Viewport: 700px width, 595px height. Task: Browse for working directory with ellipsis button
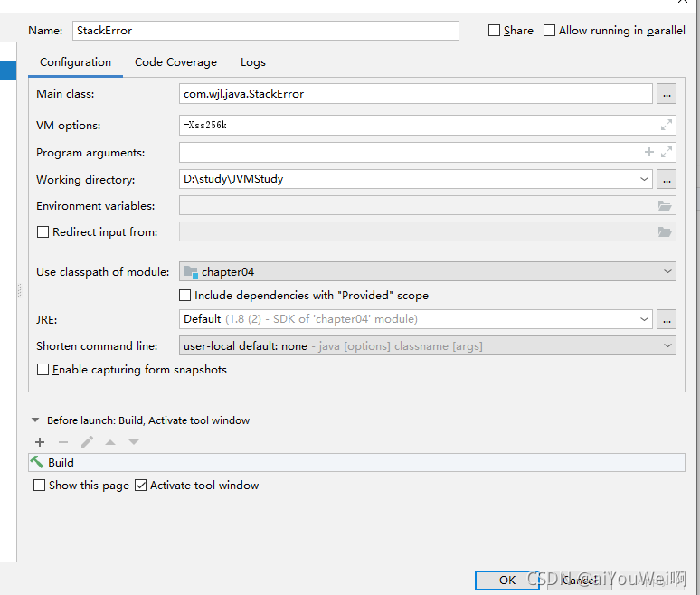666,179
